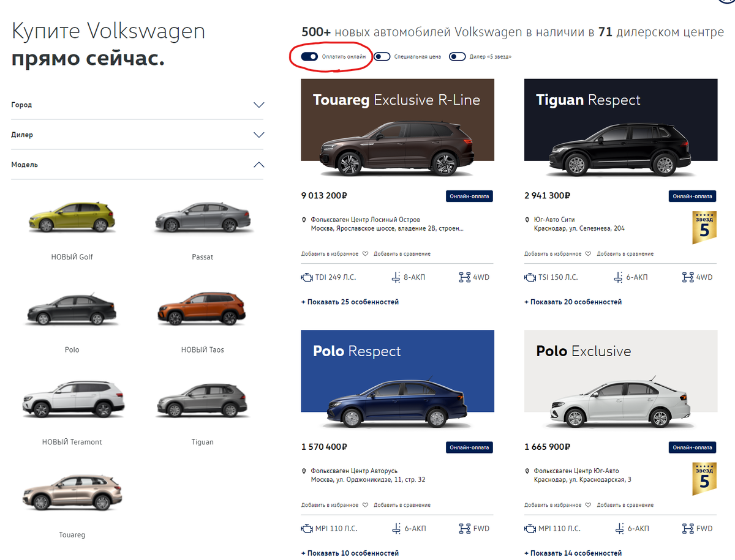Screen dimensions: 735x560
Task: Click the price 2 941 300₽
Action: coord(547,196)
